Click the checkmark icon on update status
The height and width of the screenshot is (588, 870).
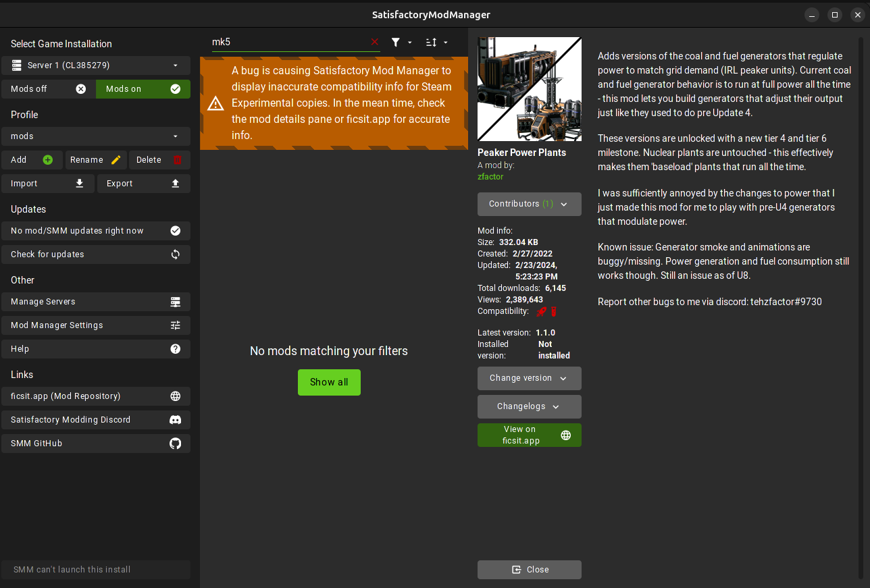tap(176, 231)
